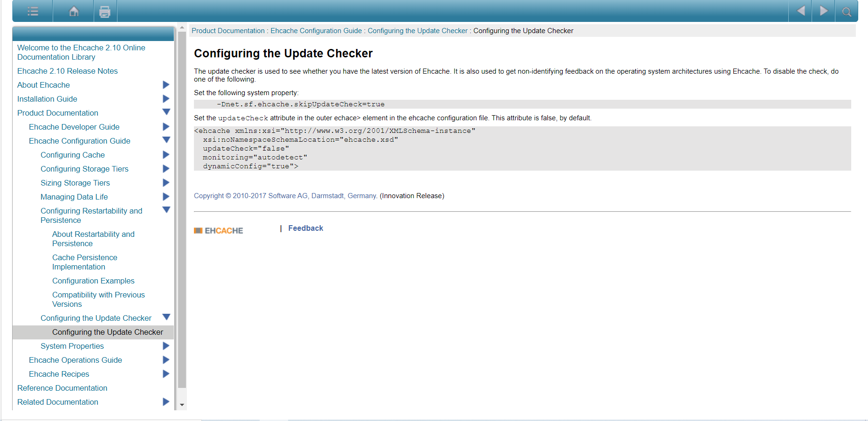The image size is (868, 421).
Task: Collapse Configuring Restartability and Persistence arrow
Action: coord(166,210)
